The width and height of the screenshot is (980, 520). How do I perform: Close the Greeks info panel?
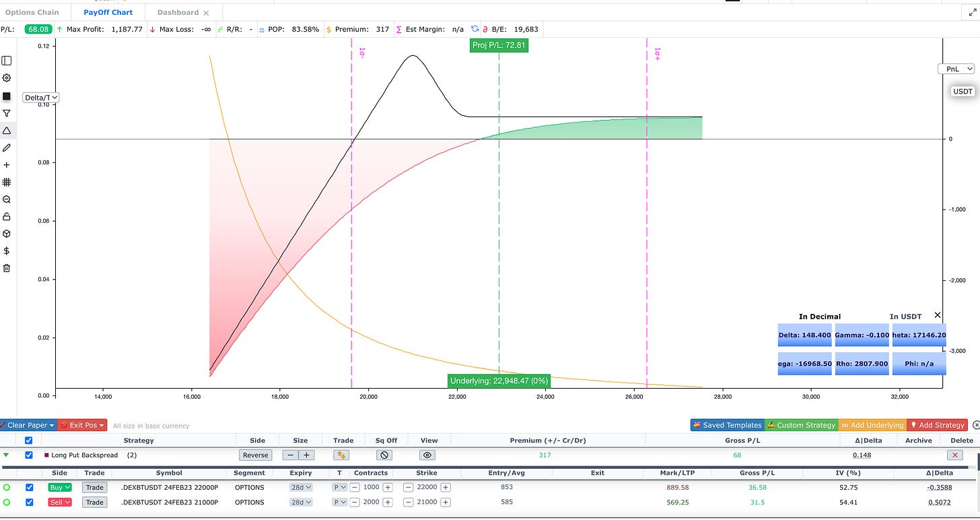click(x=938, y=315)
